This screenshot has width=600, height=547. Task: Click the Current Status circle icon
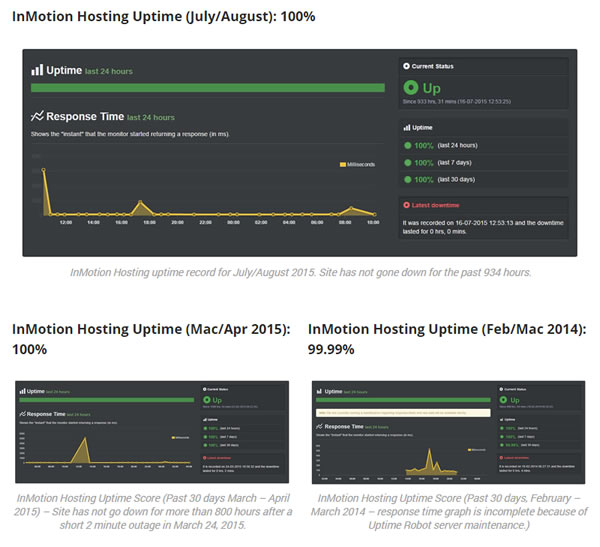pyautogui.click(x=406, y=66)
